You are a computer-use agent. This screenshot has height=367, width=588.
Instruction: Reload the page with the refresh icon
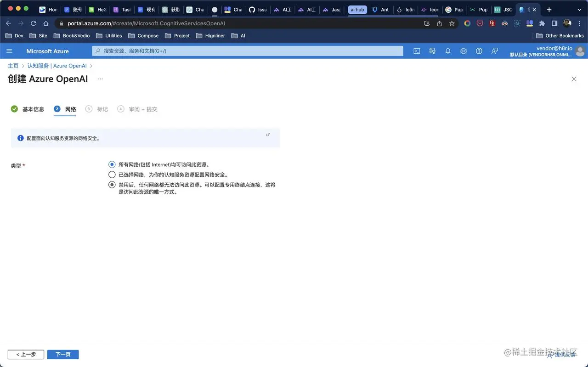(34, 23)
